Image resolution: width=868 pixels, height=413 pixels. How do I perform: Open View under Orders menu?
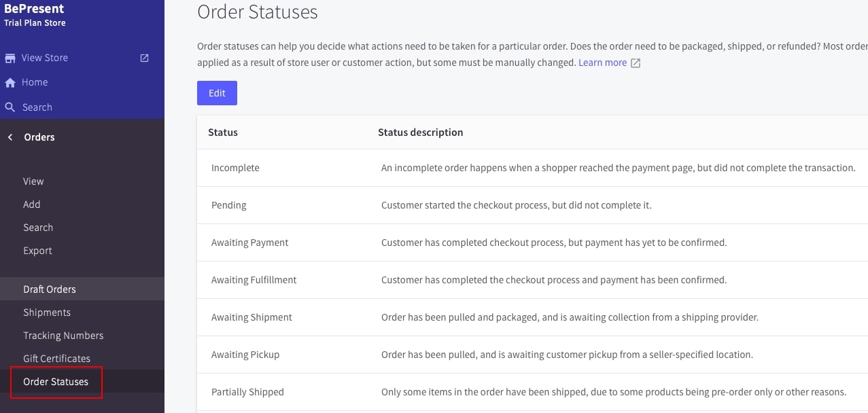click(x=33, y=181)
